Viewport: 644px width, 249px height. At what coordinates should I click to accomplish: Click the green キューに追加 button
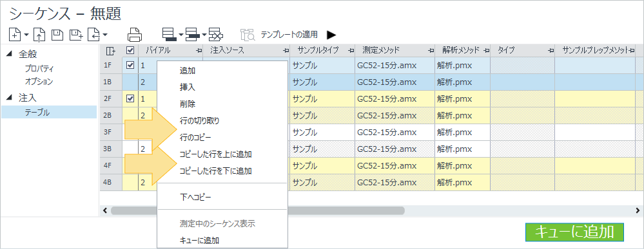click(x=574, y=232)
